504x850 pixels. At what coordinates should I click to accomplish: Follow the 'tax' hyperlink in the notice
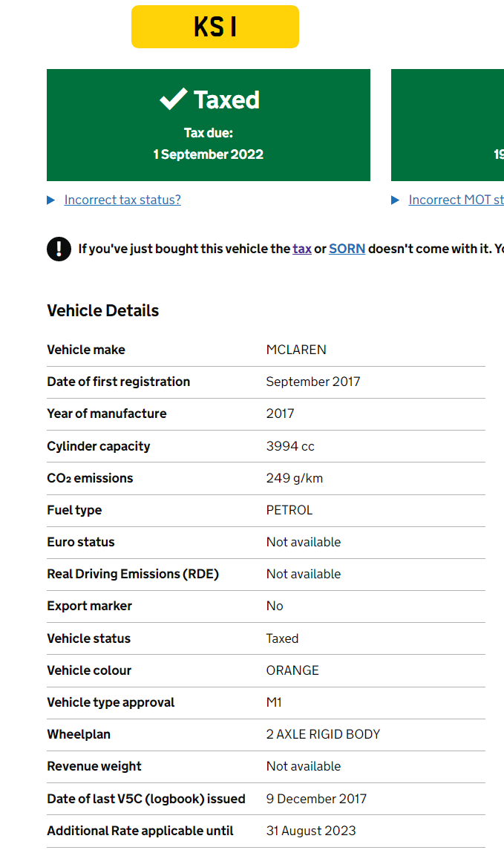[x=302, y=249]
